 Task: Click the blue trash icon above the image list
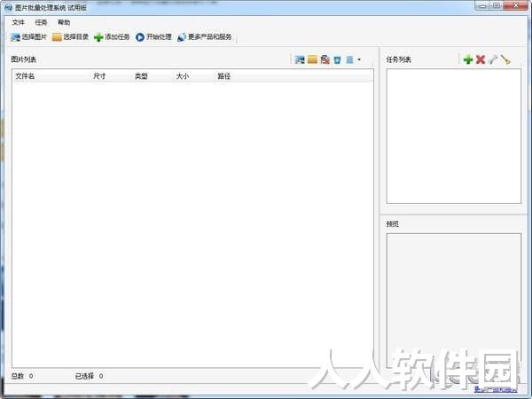[x=337, y=60]
